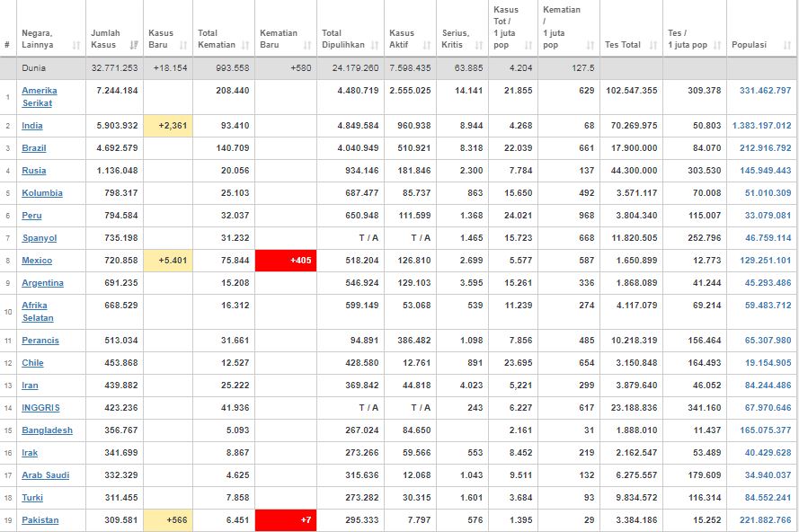This screenshot has width=799, height=532.
Task: Select Bangladesh total cases 356.767
Action: point(121,430)
